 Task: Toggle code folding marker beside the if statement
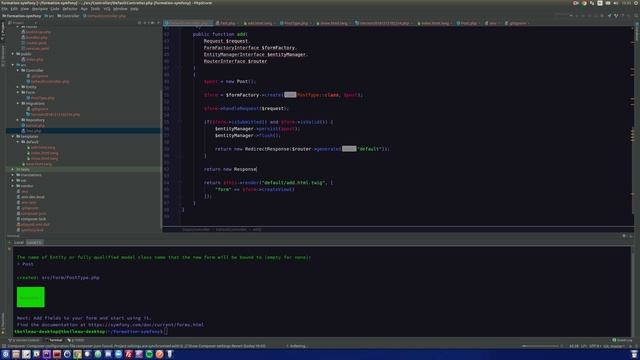(x=179, y=122)
